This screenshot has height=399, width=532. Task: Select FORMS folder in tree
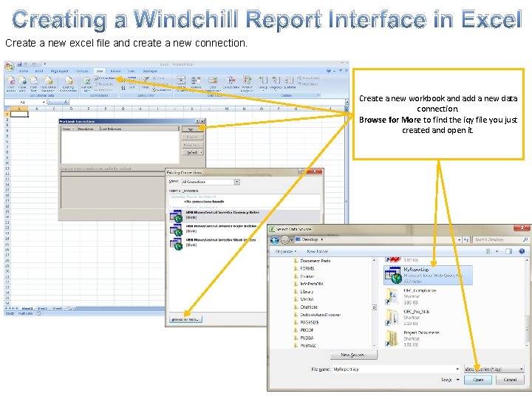click(x=304, y=268)
